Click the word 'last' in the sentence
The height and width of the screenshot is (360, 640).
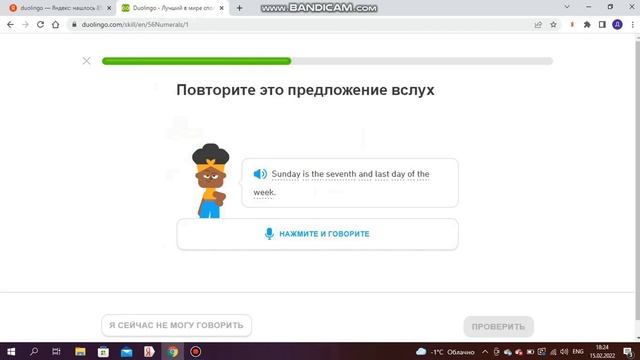(382, 174)
